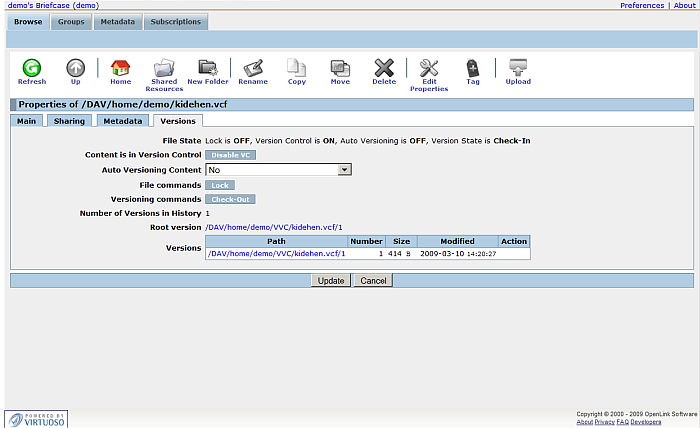Click the Tag icon

point(473,68)
